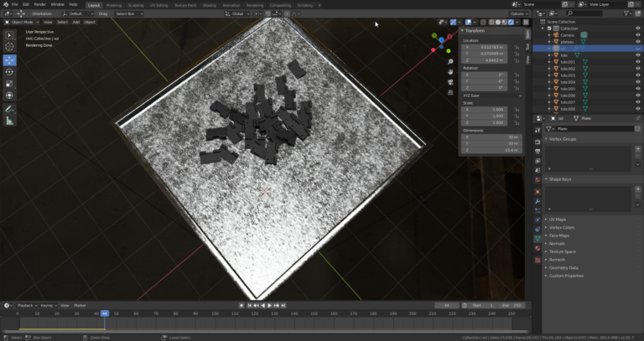Click the End frame 250 field
Viewport: 644px width, 341px height.
[x=512, y=306]
